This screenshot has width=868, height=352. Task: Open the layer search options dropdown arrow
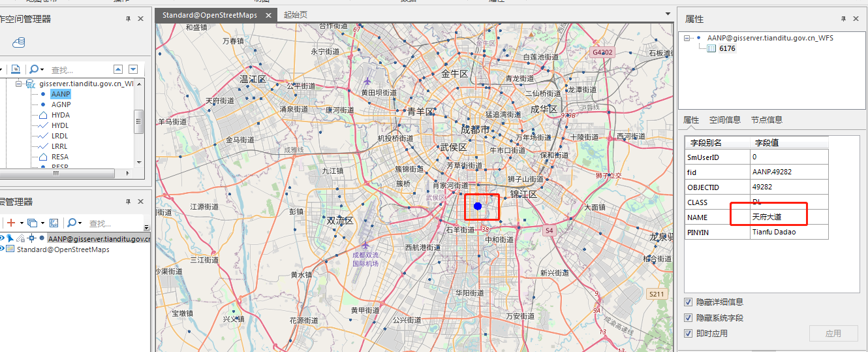click(80, 223)
